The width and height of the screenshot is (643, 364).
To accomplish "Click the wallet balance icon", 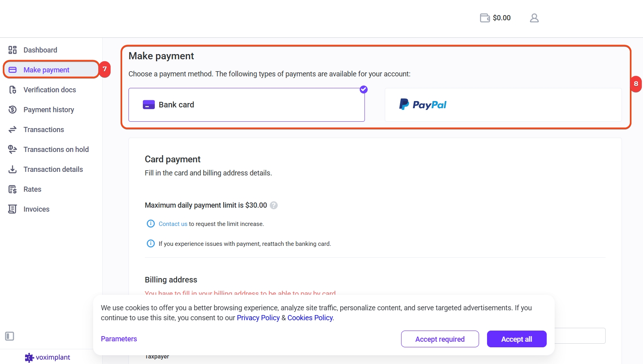I will pos(485,18).
